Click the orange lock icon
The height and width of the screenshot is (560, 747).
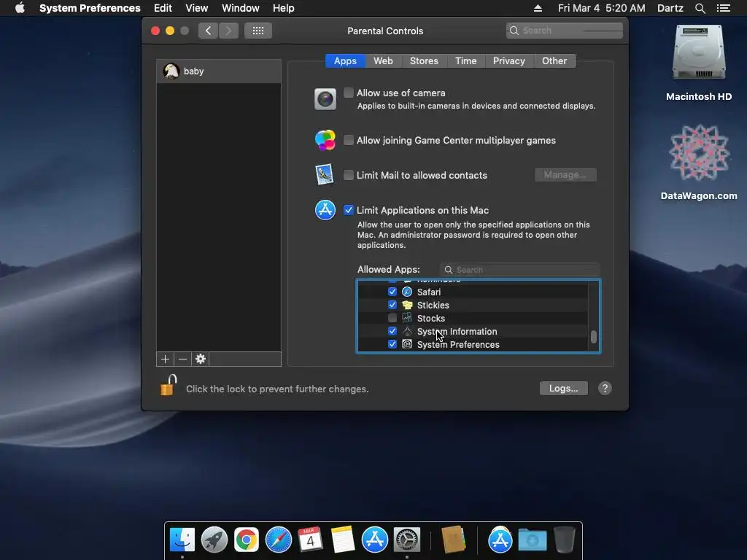point(168,385)
